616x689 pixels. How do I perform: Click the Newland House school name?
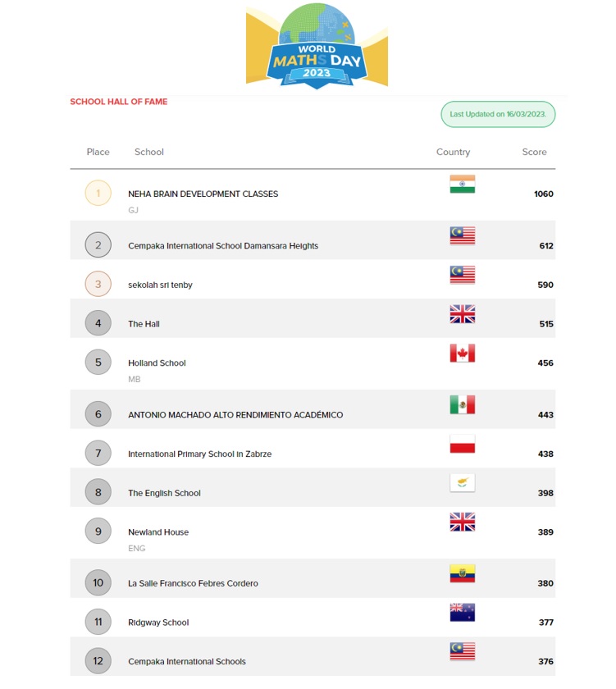click(157, 532)
